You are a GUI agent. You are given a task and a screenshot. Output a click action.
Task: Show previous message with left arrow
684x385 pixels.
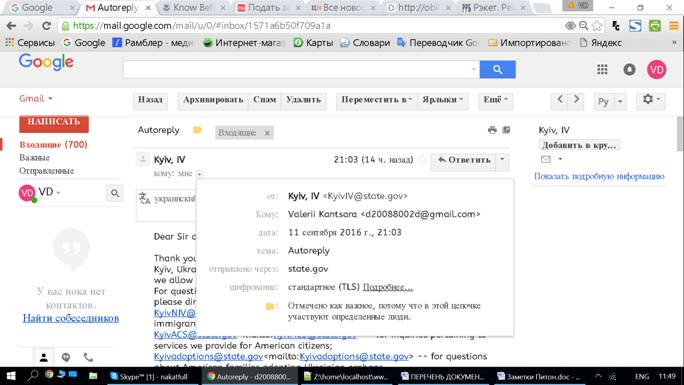[560, 99]
